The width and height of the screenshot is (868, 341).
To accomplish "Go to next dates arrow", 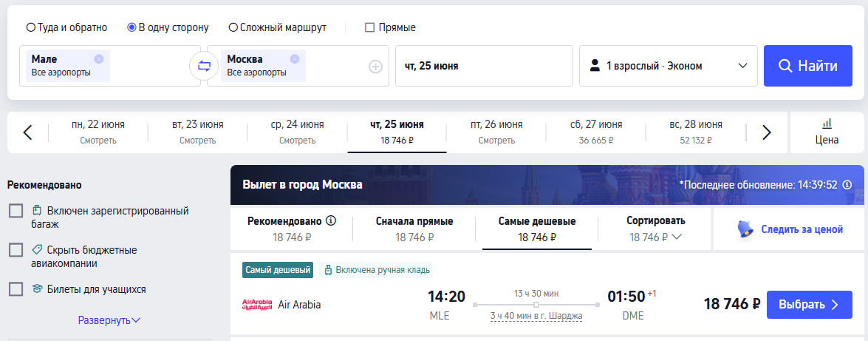I will coord(766,132).
